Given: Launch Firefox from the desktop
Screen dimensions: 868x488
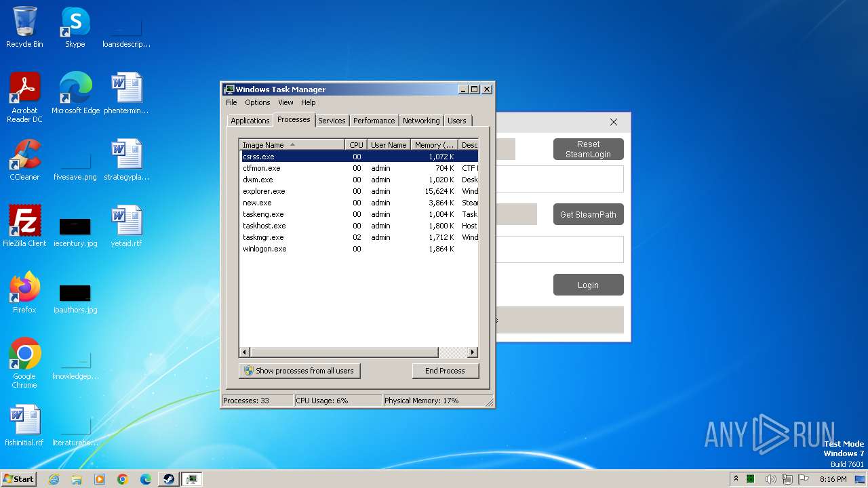Looking at the screenshot, I should tap(24, 293).
